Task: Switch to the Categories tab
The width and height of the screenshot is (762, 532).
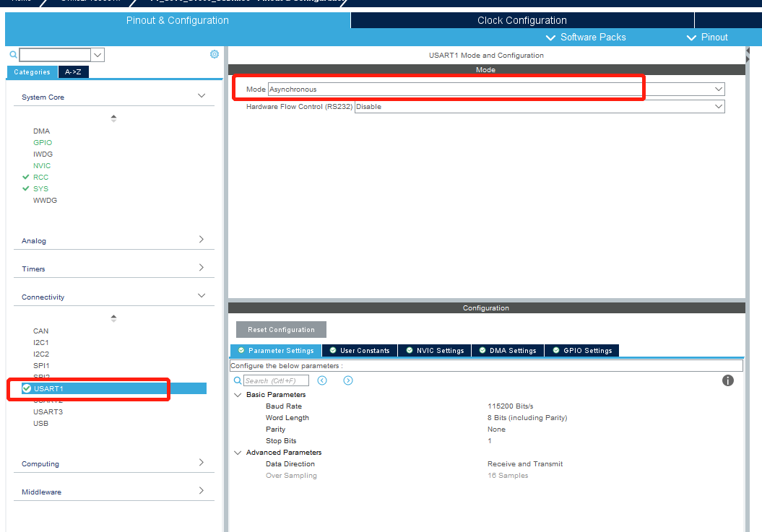Action: (x=32, y=72)
